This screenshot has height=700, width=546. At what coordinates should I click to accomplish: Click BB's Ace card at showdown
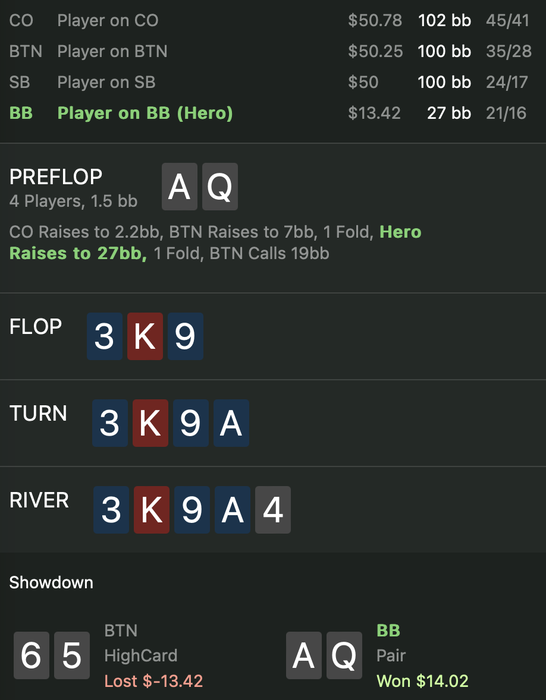point(304,655)
